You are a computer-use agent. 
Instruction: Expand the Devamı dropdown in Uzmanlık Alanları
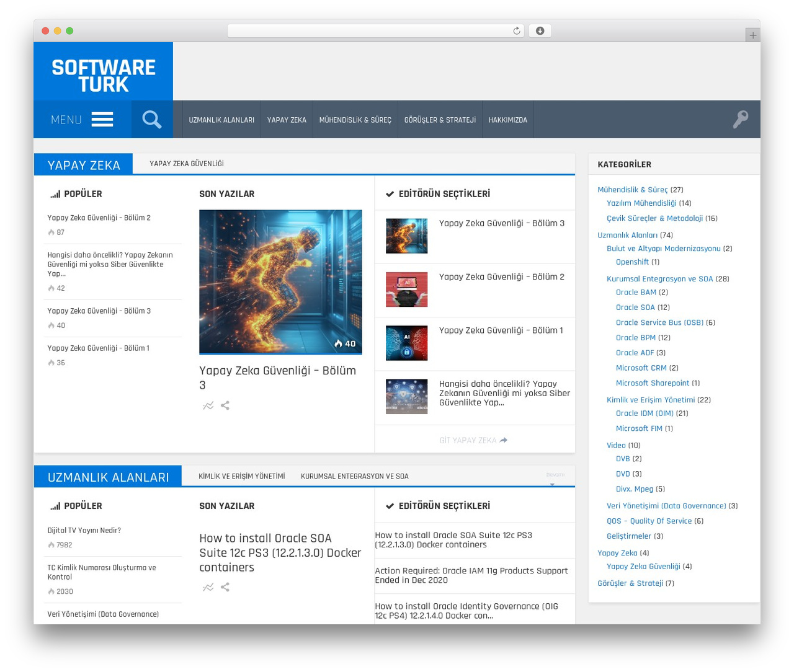555,478
